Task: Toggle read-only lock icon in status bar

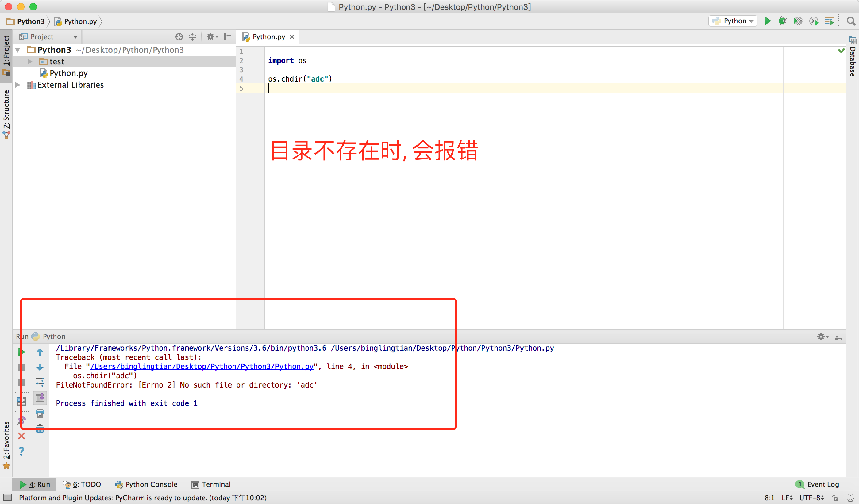Action: coord(835,498)
